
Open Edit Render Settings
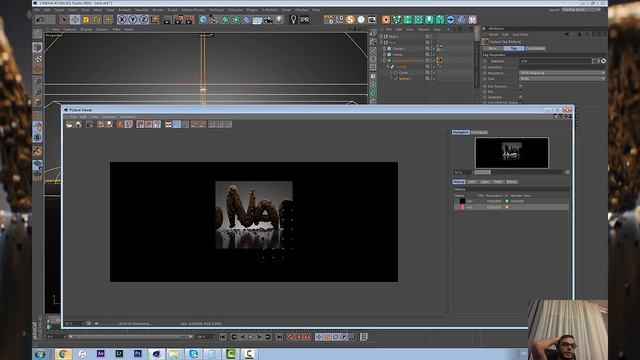click(190, 19)
